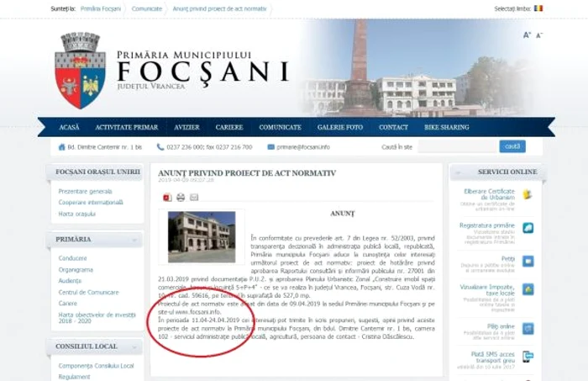Open the Conducere link

point(72,258)
